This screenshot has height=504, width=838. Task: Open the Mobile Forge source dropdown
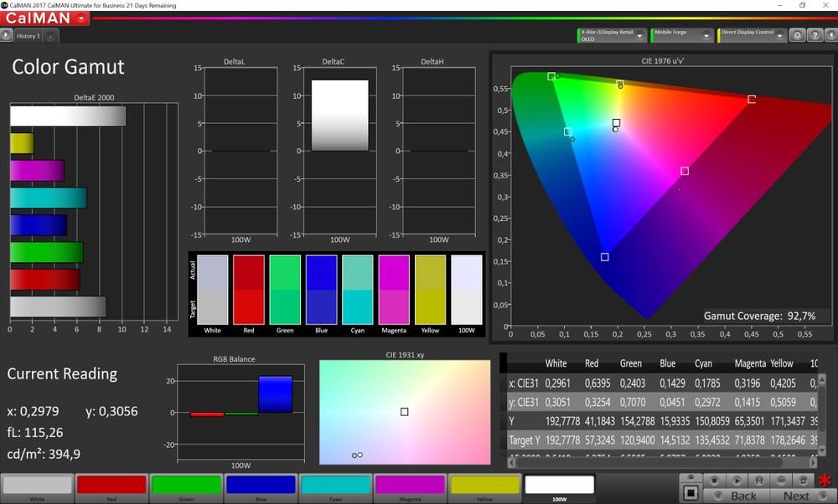click(708, 35)
